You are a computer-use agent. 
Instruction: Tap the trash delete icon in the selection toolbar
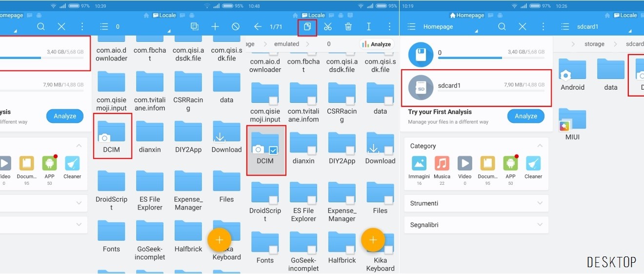(348, 27)
